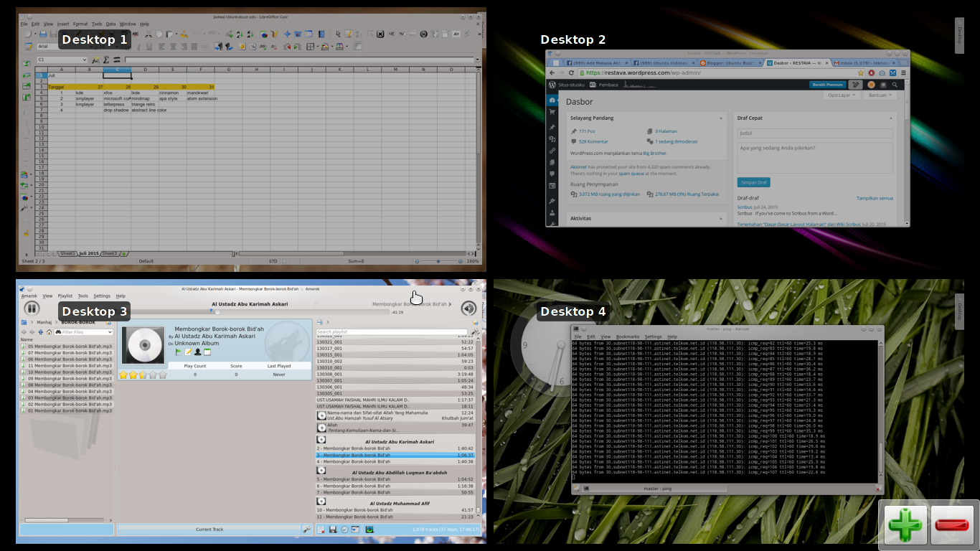This screenshot has height=551, width=980.
Task: Select track '10 - Membongkar Borok-borok Bid'ah' in playlist
Action: (395, 510)
